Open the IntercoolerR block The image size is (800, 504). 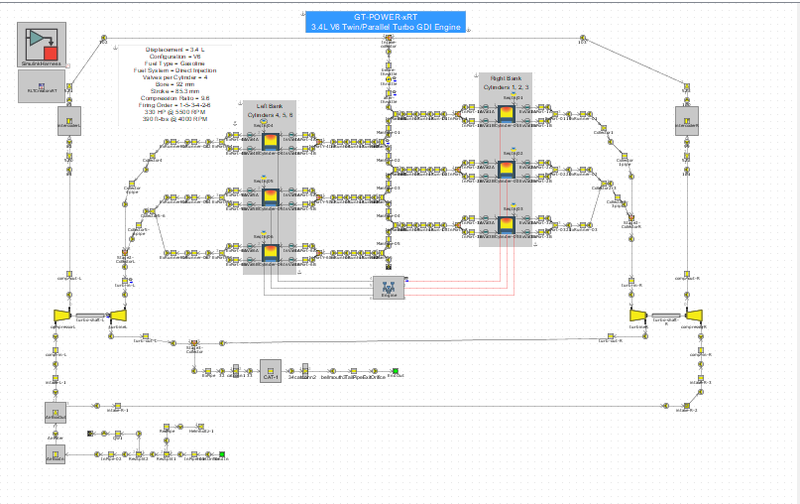[x=687, y=121]
